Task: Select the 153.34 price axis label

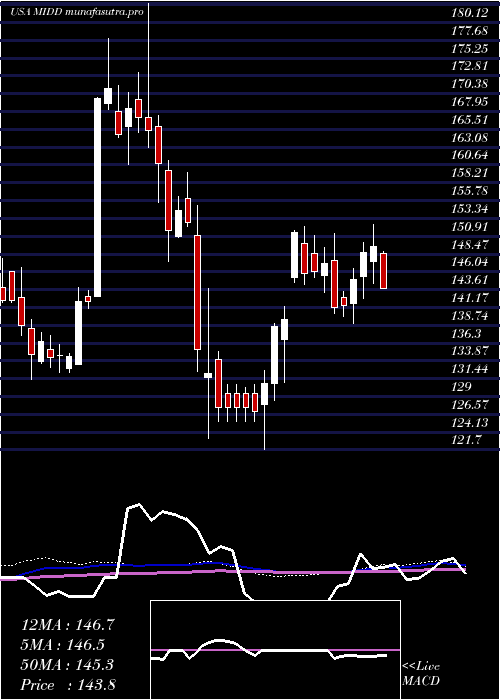Action: [x=470, y=209]
